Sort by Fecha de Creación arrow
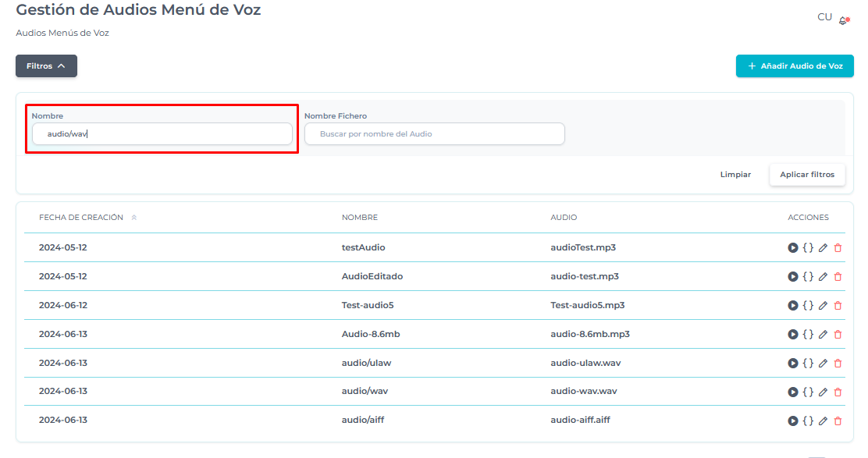 pyautogui.click(x=133, y=218)
